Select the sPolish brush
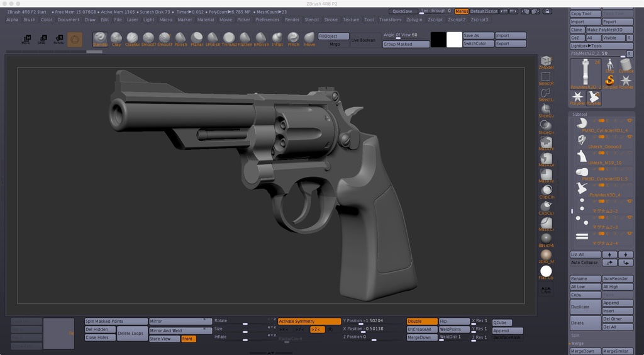This screenshot has height=355, width=644. (213, 40)
